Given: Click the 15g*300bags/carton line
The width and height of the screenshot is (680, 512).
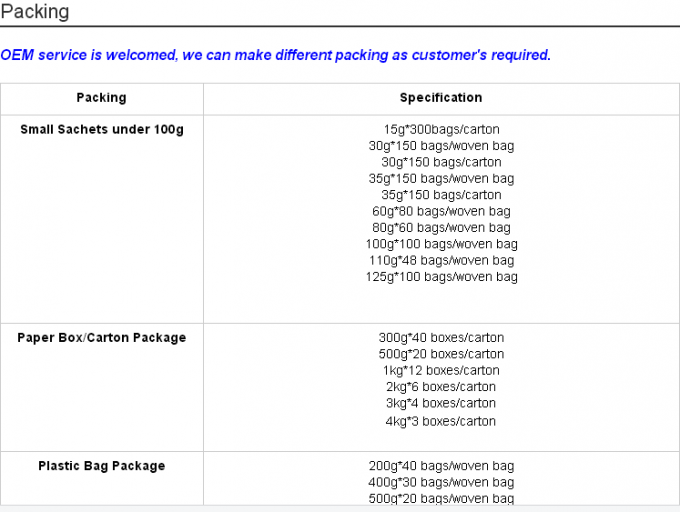Looking at the screenshot, I should point(441,130).
